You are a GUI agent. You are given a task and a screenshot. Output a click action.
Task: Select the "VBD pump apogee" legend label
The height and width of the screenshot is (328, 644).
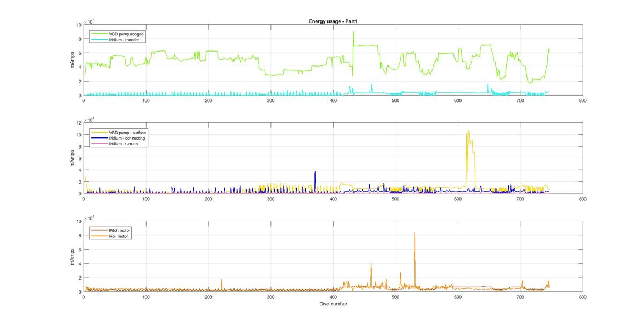[x=126, y=34]
